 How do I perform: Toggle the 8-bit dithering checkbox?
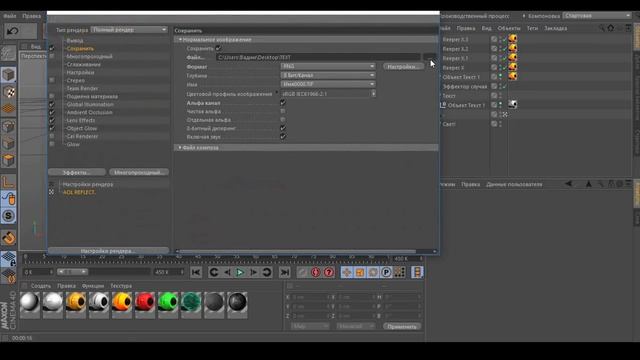tap(283, 128)
